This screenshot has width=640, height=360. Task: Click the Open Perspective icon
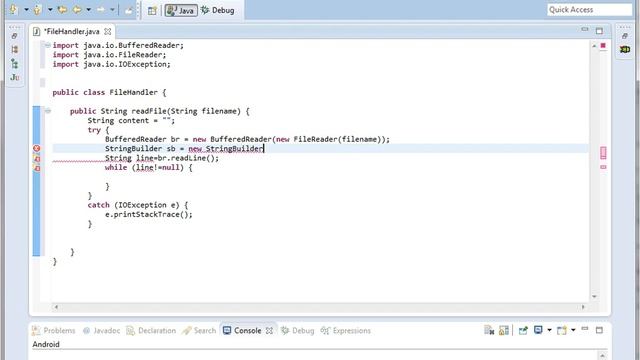pos(152,11)
